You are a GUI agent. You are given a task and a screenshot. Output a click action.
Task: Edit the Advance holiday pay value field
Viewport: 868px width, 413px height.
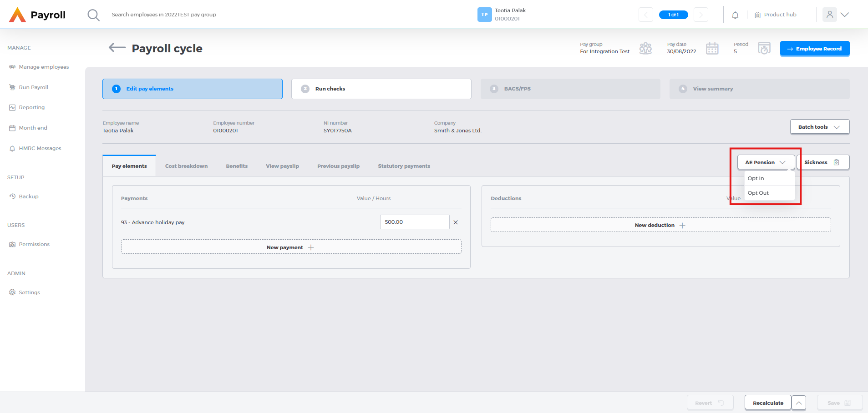[x=414, y=222]
